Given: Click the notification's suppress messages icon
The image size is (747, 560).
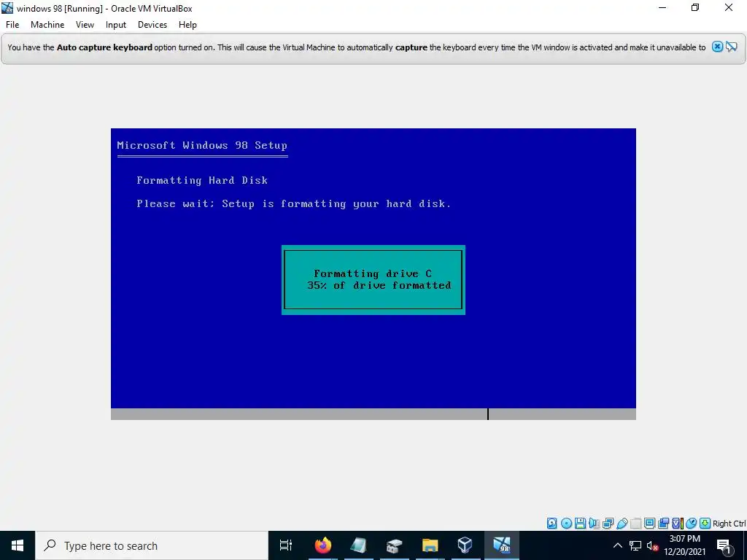Looking at the screenshot, I should 731,47.
